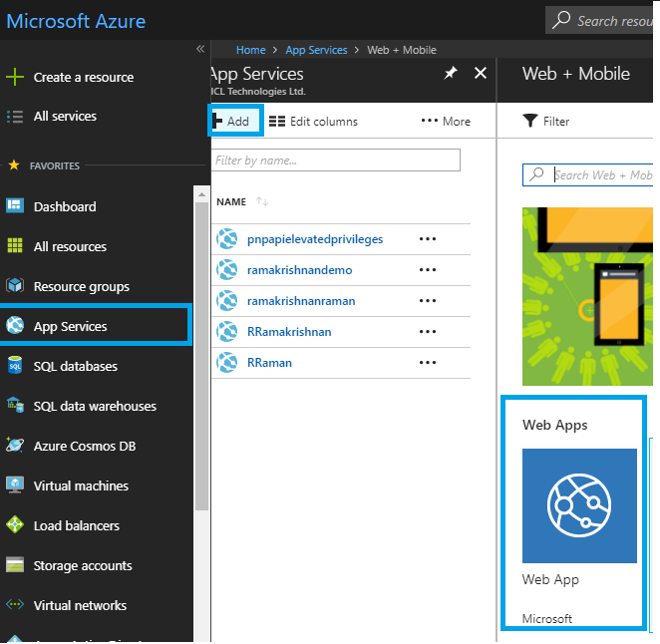Click the SQL databases icon
Viewport: 660px width, 644px height.
tap(15, 365)
